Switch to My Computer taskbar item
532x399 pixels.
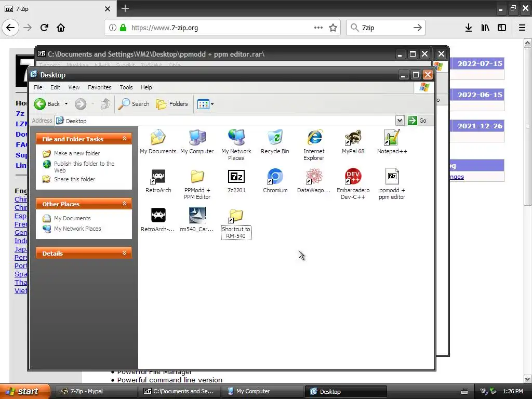pos(262,391)
